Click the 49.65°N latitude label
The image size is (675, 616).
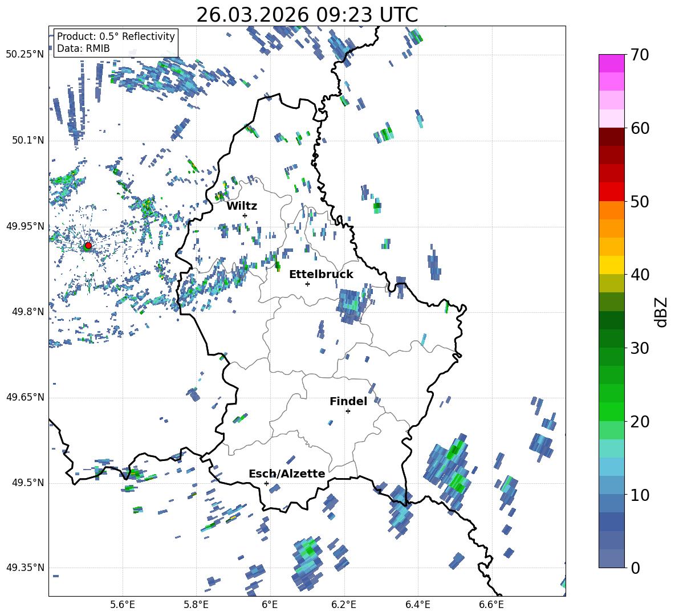(25, 397)
